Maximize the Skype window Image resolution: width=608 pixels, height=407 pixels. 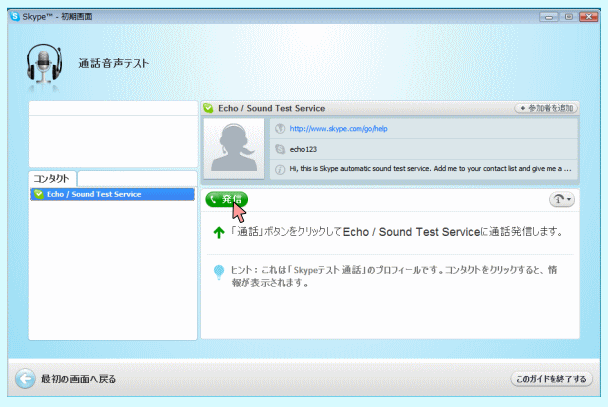(x=568, y=17)
